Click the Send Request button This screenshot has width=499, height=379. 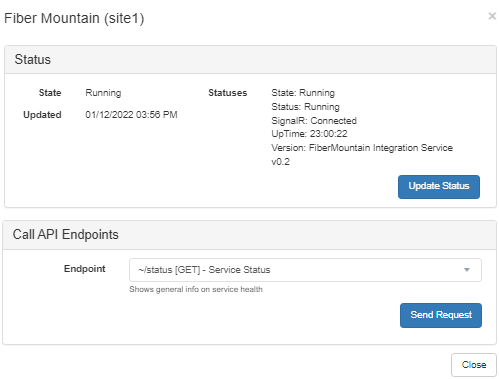(441, 315)
